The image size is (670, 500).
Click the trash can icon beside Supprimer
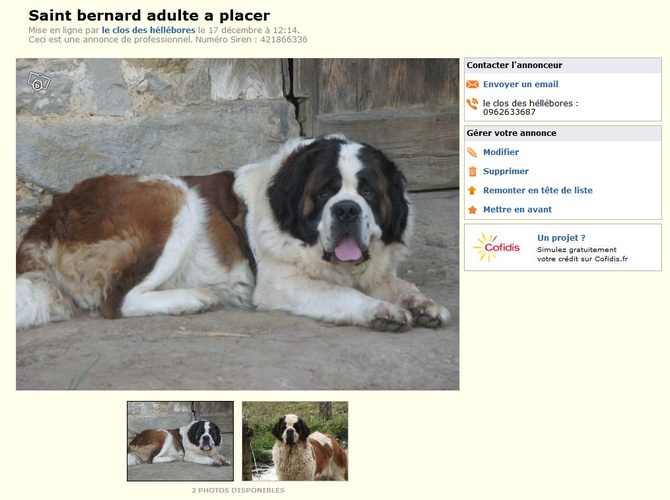pyautogui.click(x=472, y=171)
